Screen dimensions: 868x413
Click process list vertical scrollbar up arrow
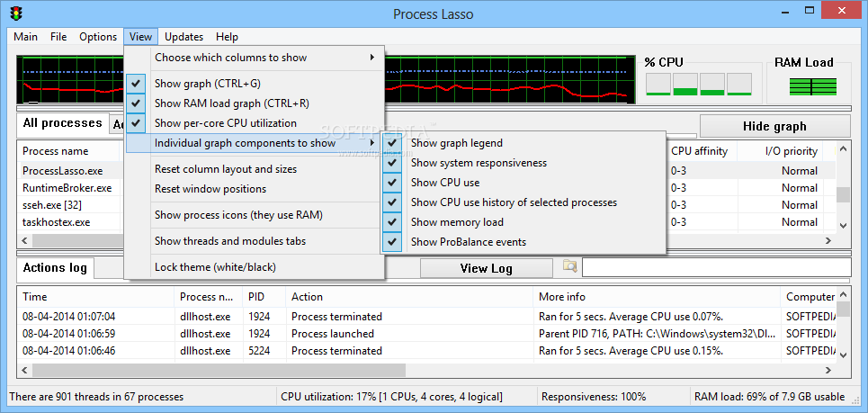tap(843, 149)
